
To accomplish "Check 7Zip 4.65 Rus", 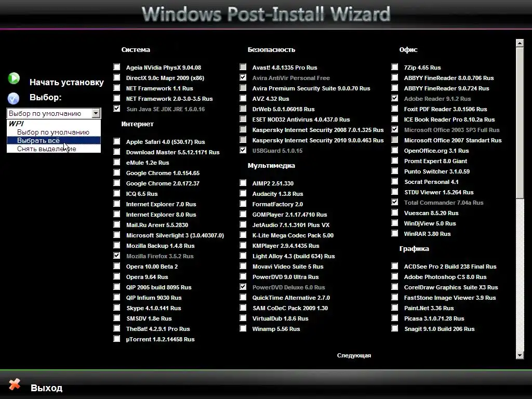I will (x=395, y=67).
